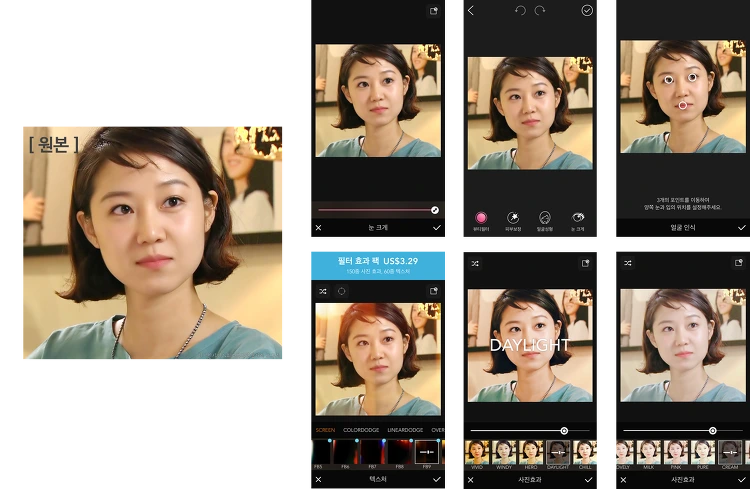Apply the DAYLIGHT filter with checkmark
The height and width of the screenshot is (489, 750).
tap(589, 480)
